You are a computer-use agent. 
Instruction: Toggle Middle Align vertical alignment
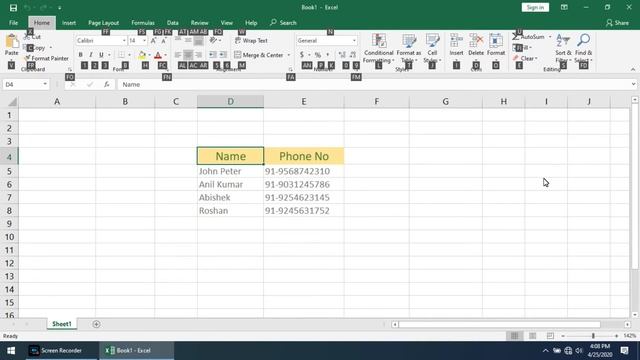point(188,40)
